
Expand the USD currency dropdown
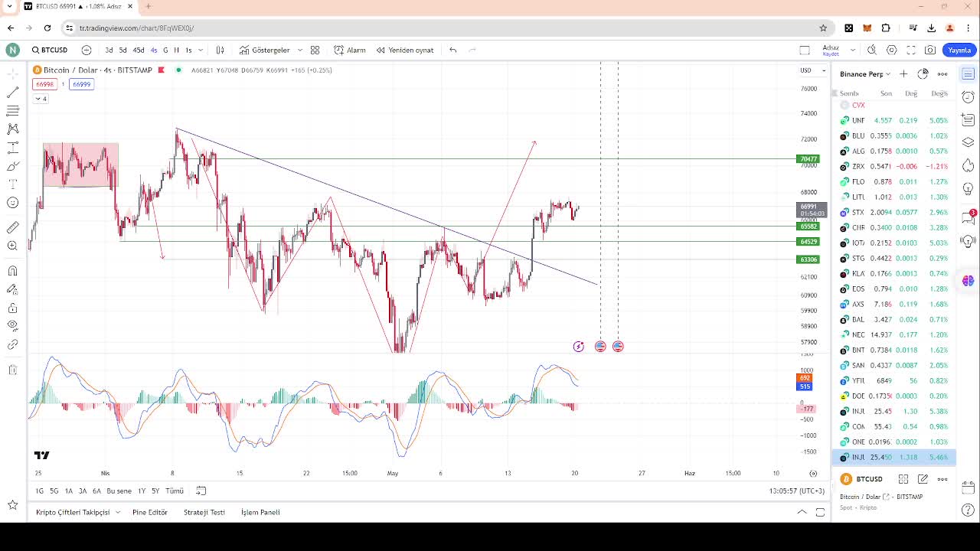pyautogui.click(x=813, y=70)
